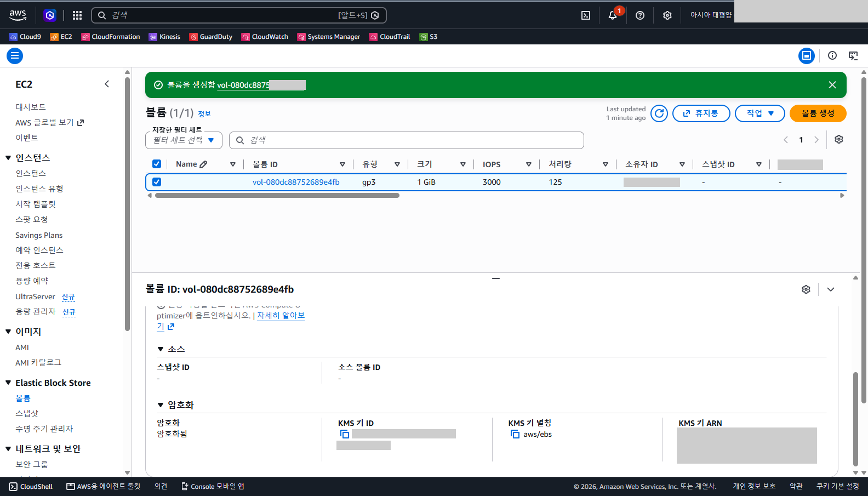Copy the KMS key ID
The height and width of the screenshot is (496, 868).
(345, 434)
